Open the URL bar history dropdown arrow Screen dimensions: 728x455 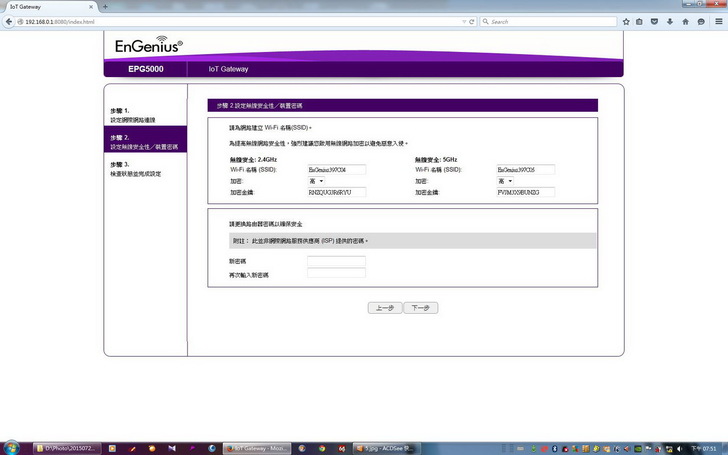point(462,20)
